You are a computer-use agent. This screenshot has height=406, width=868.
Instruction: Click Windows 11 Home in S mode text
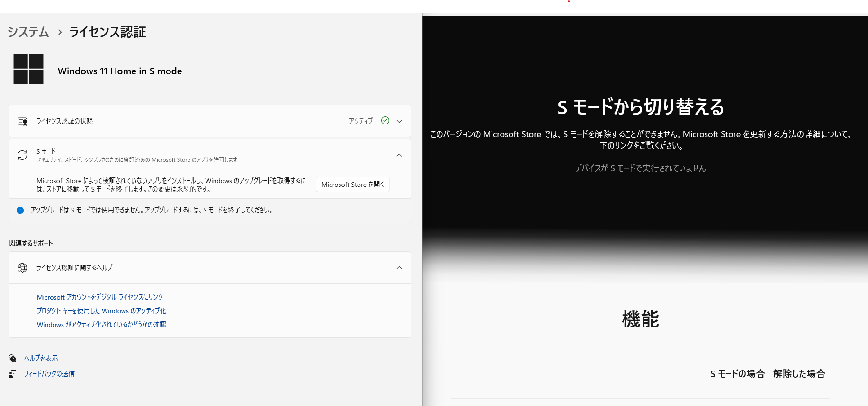[x=120, y=71]
